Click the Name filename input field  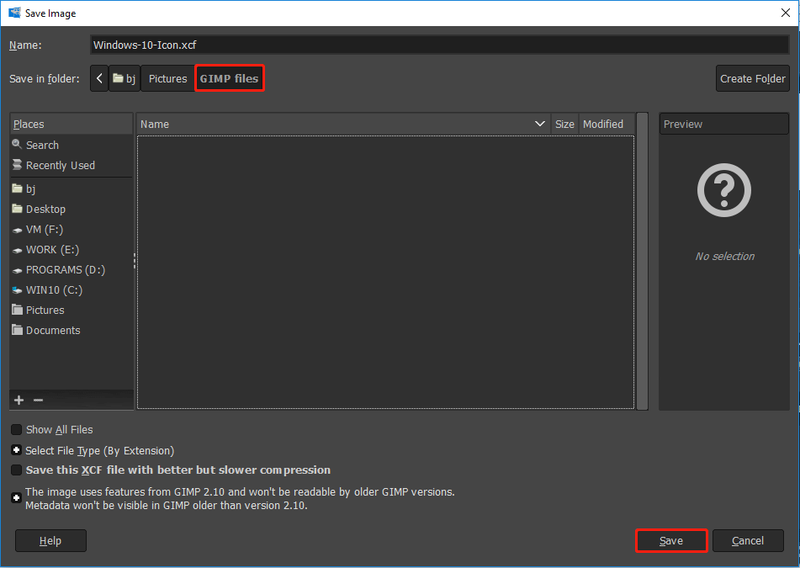coord(440,45)
